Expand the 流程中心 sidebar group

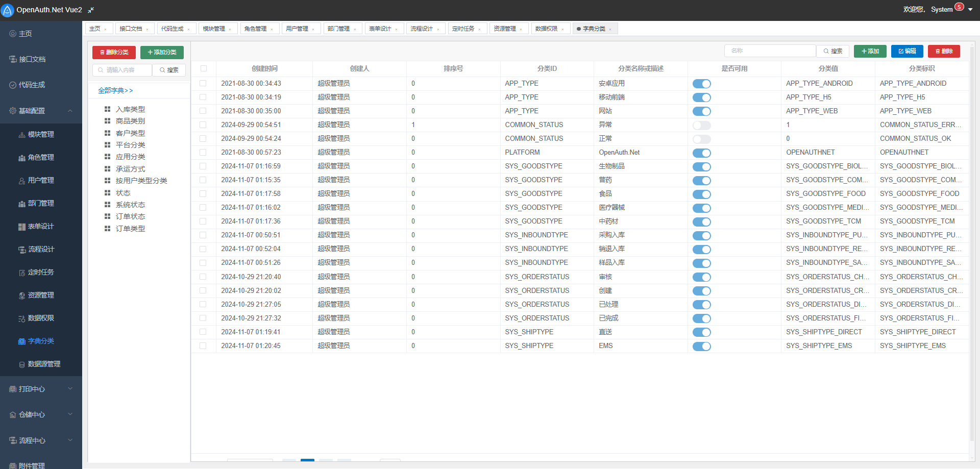[41, 440]
